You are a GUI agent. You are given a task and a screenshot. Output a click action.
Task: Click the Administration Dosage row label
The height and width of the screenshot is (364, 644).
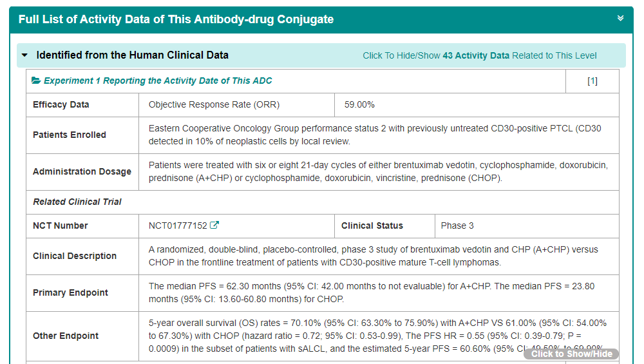(82, 171)
